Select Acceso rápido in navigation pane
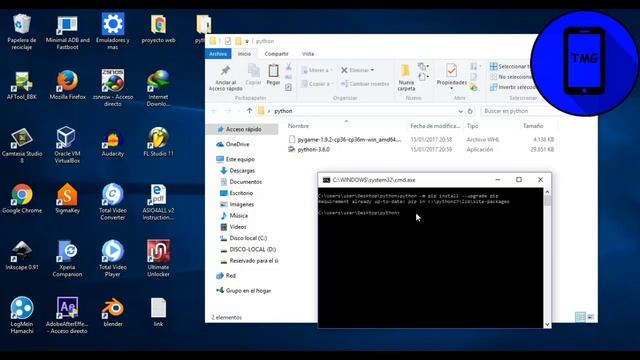 click(243, 129)
